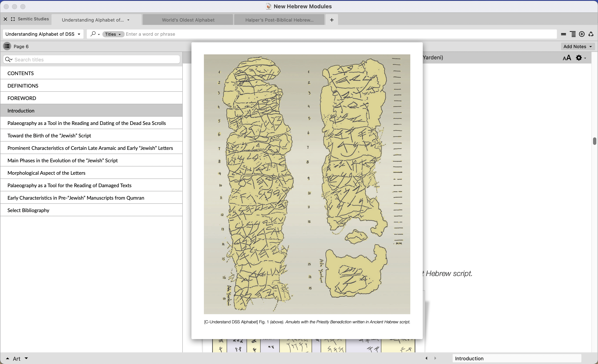Screen dimensions: 598x364
Task: Open the gear display settings menu
Action: (580, 58)
